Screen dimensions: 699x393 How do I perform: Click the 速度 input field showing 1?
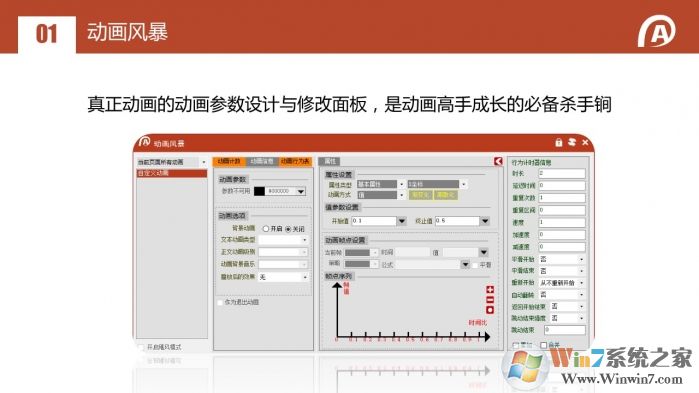562,222
